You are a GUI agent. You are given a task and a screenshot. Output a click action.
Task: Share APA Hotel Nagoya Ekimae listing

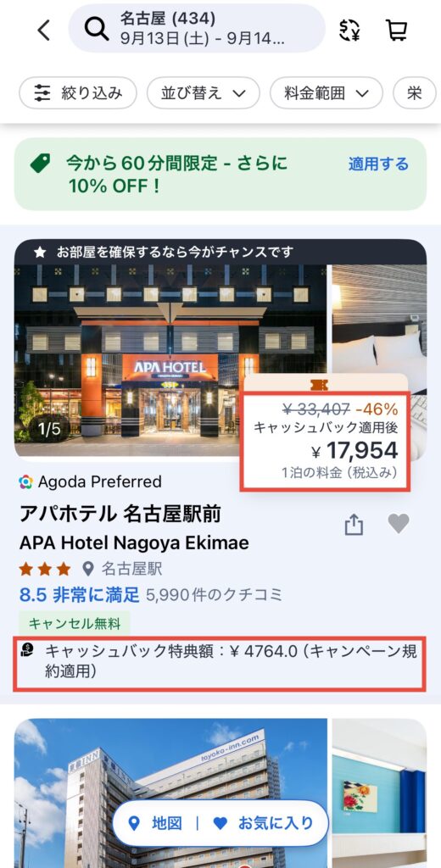[x=354, y=524]
